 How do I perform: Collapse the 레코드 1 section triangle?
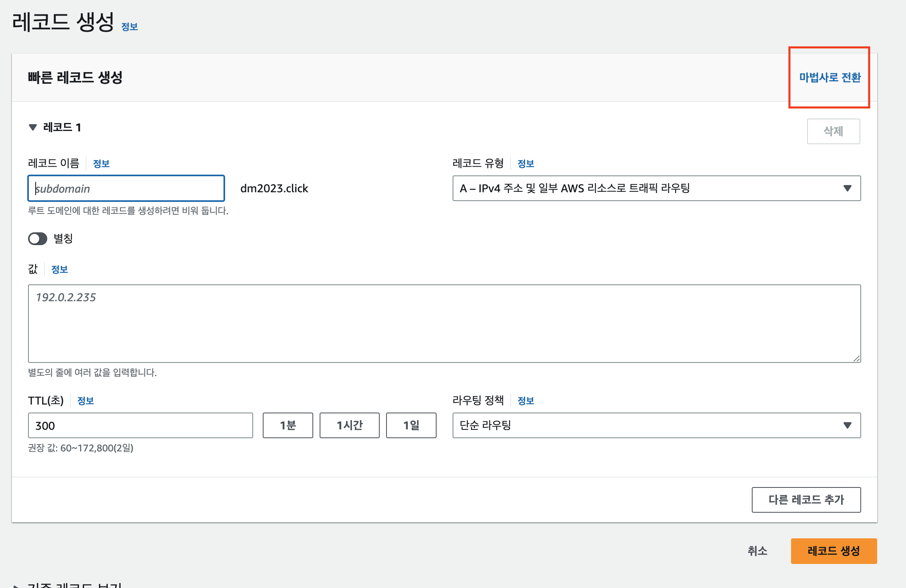33,127
